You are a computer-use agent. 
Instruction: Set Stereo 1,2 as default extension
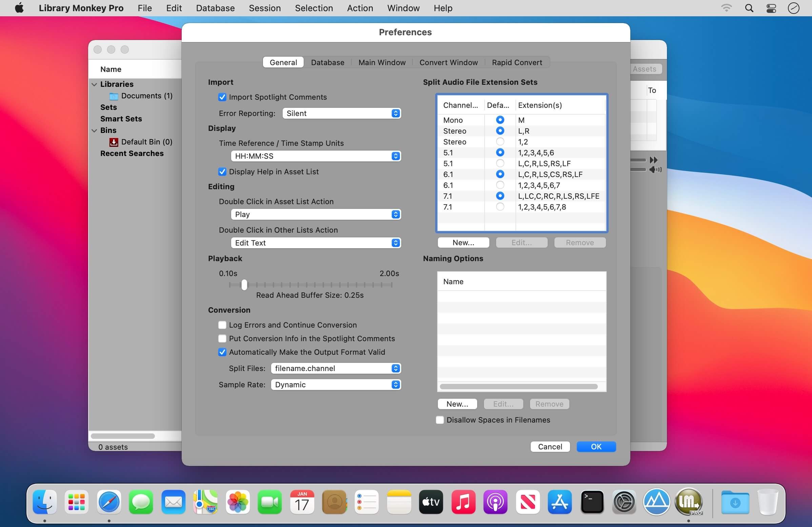[500, 142]
